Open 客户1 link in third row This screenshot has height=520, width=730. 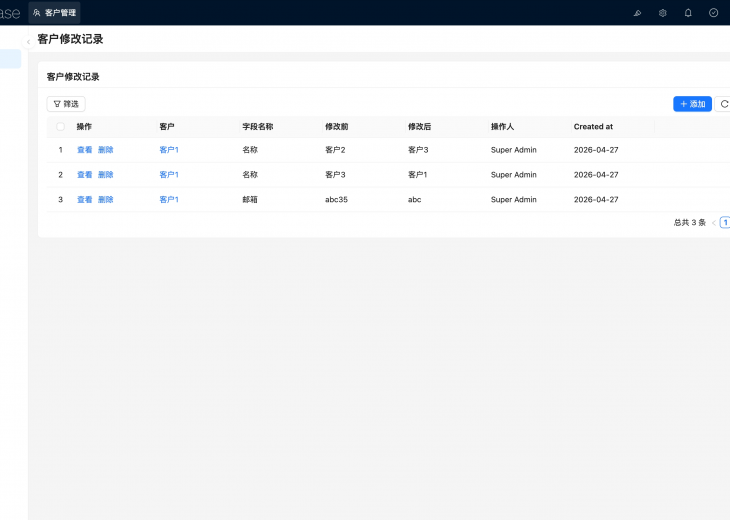pyautogui.click(x=169, y=200)
